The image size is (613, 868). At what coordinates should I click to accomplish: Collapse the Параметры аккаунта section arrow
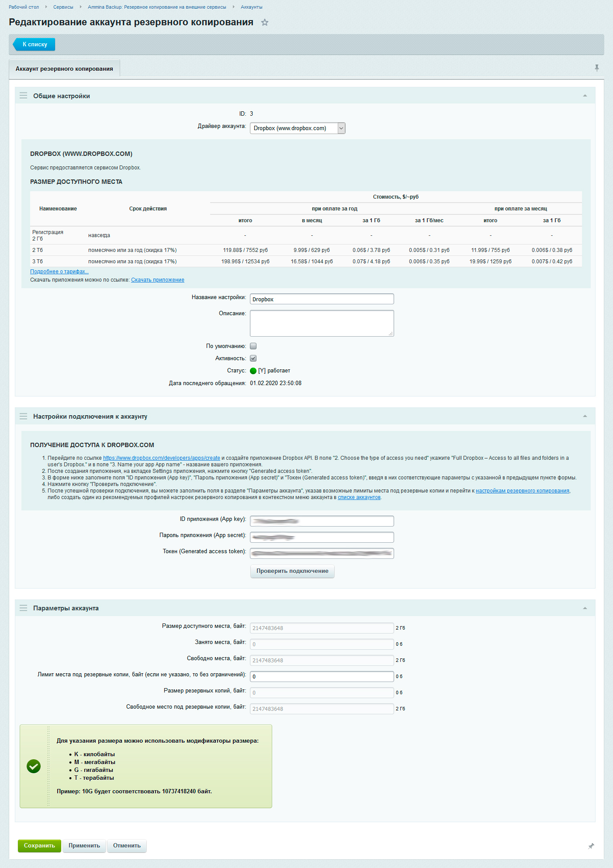pos(585,608)
